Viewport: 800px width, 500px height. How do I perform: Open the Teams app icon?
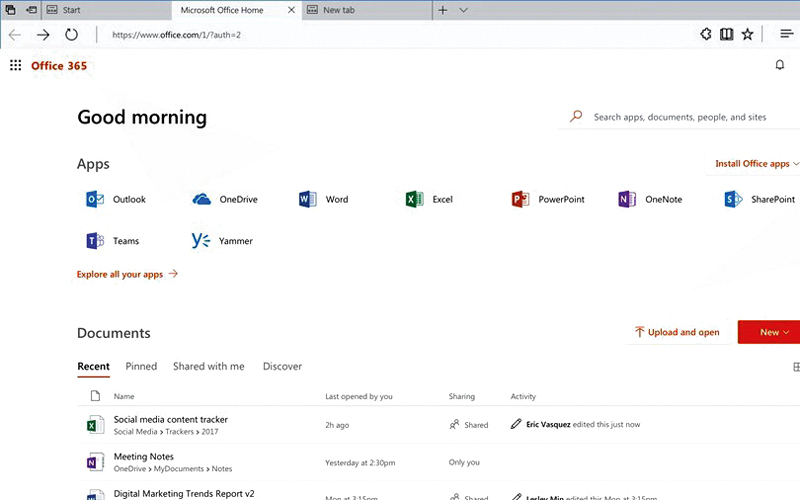[x=96, y=241]
